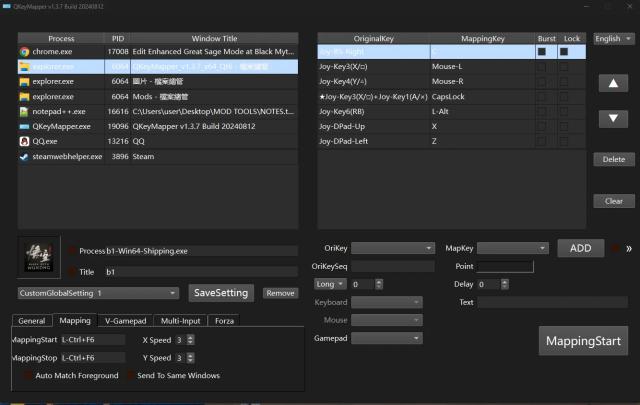This screenshot has height=405, width=640.
Task: Open the Keyboard dropdown
Action: click(x=387, y=303)
